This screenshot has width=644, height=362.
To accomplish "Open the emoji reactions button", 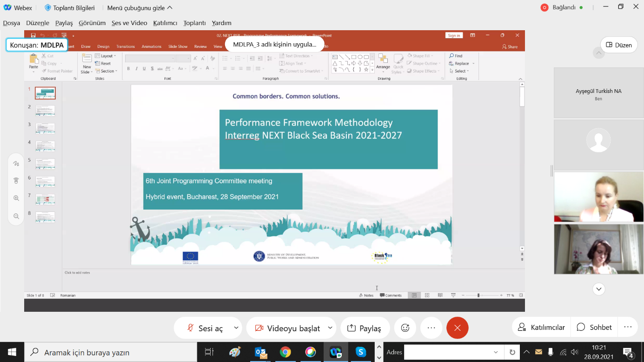I will pos(405,328).
